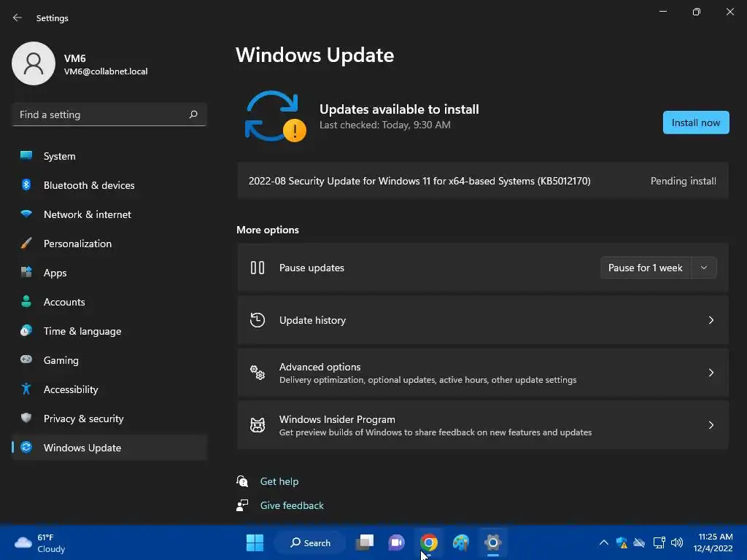Open the Chat camera app on taskbar
The width and height of the screenshot is (747, 560).
[x=396, y=542]
